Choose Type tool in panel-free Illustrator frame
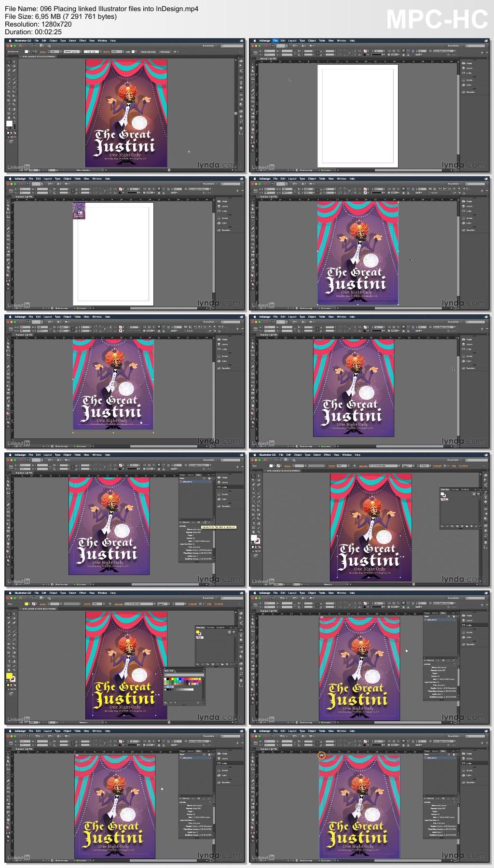This screenshot has height=868, width=494. pos(9,74)
